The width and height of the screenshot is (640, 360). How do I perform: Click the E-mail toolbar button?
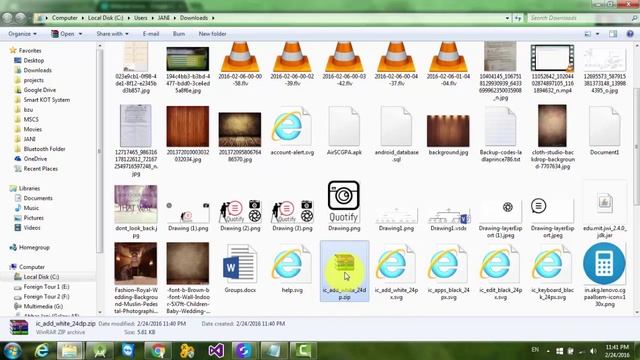tap(151, 34)
